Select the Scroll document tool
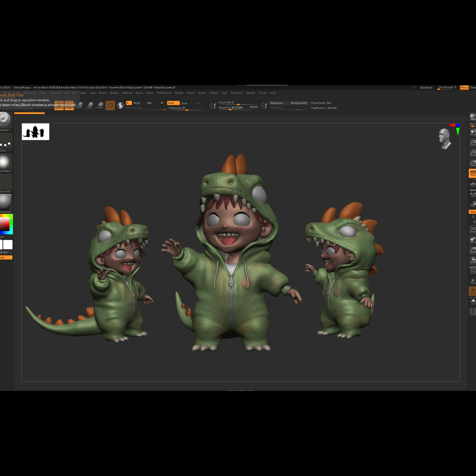Image resolution: width=476 pixels, height=476 pixels. (473, 132)
